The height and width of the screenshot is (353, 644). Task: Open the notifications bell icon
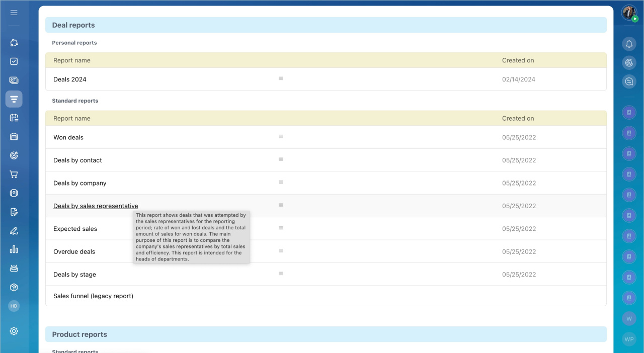coord(629,44)
